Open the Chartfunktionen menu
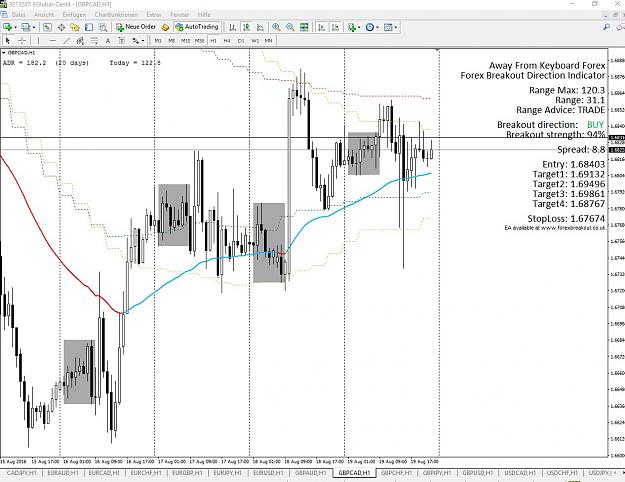The height and width of the screenshot is (482, 625). (116, 15)
